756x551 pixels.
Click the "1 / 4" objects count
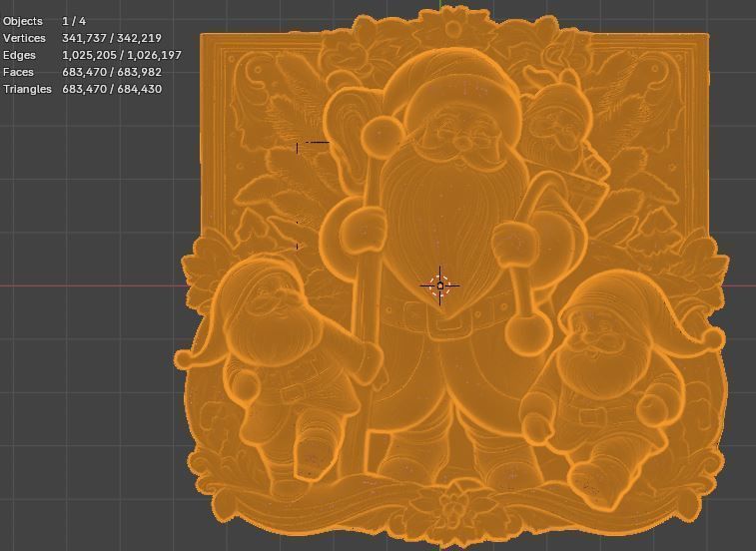click(x=74, y=21)
